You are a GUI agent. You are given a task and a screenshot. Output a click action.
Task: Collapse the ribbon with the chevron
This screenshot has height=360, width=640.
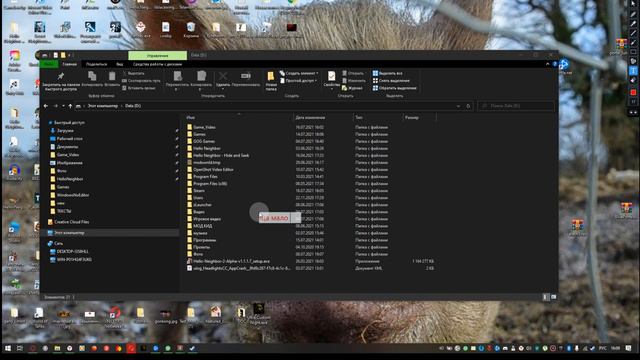pyautogui.click(x=547, y=64)
